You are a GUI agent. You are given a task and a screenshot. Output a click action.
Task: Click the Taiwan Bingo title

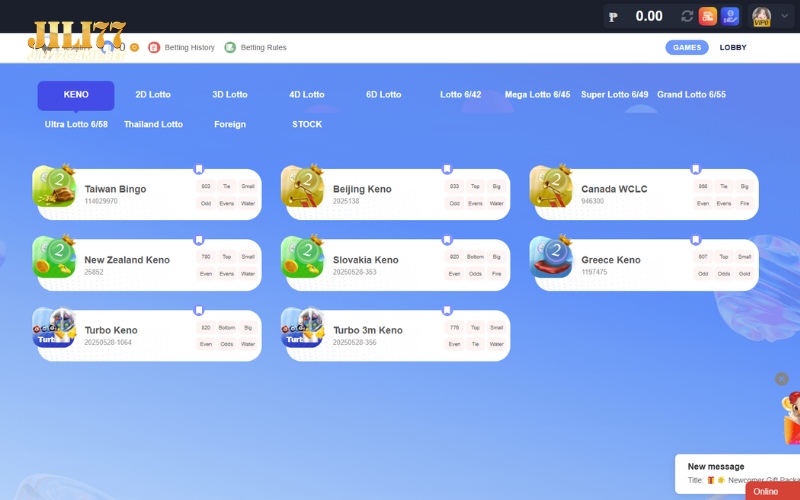115,189
